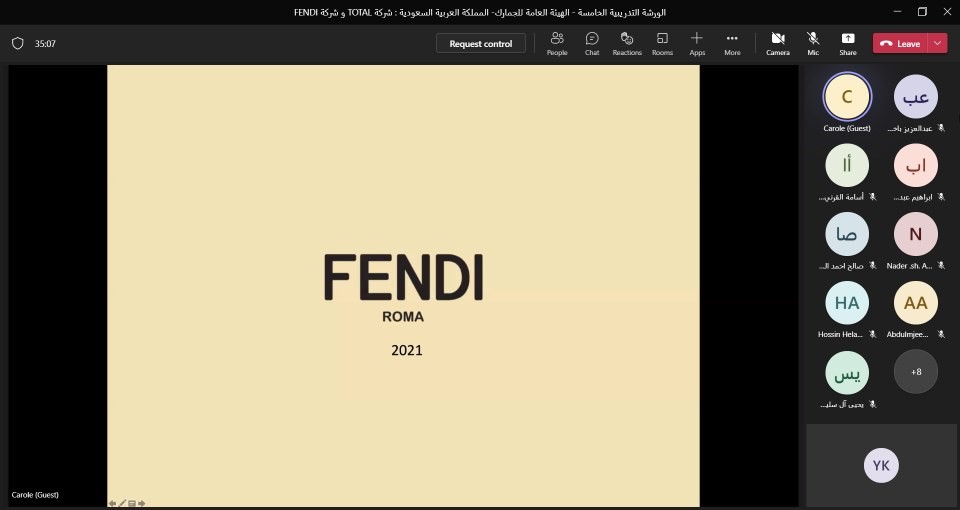The width and height of the screenshot is (960, 510).
Task: Click the FENDI logo on the slide
Action: coord(403,277)
